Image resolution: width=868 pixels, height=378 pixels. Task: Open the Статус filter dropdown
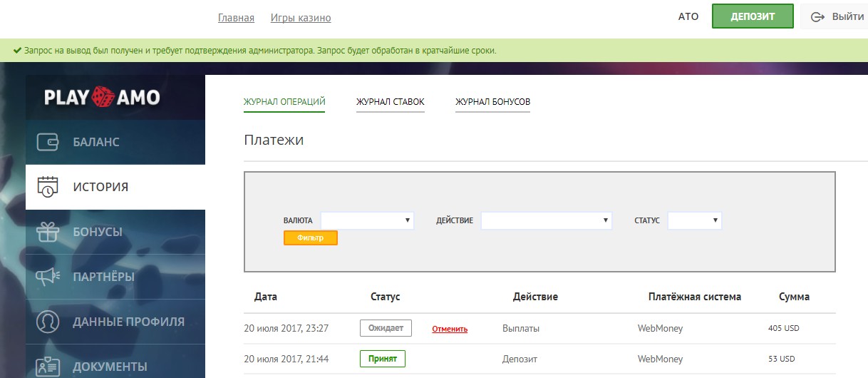695,220
